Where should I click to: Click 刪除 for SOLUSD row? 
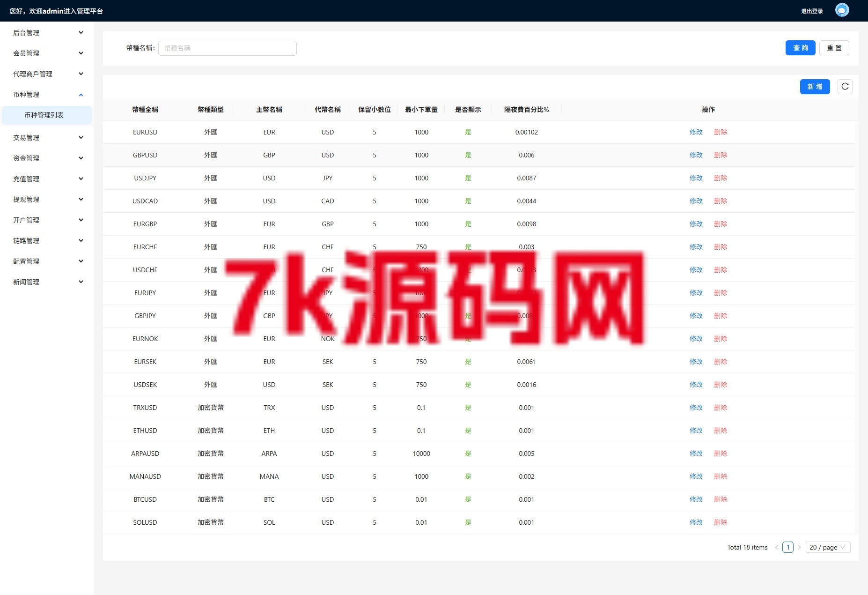coord(721,522)
